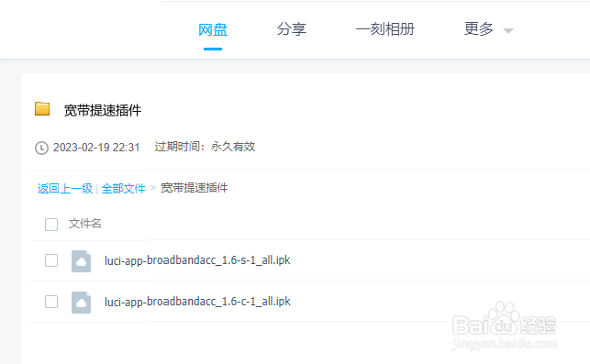The height and width of the screenshot is (364, 590).
Task: Go back via 返回上一级 link
Action: coord(65,188)
